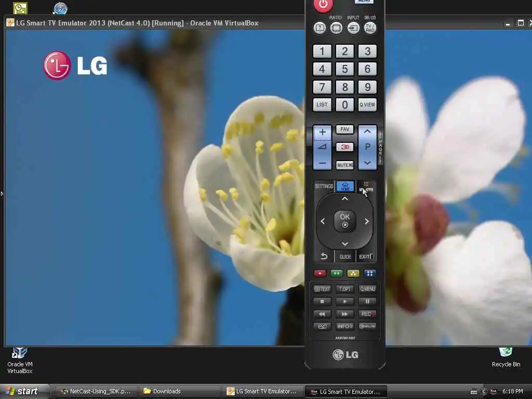Open MY APPS on the remote
This screenshot has width=532, height=399.
(x=366, y=187)
